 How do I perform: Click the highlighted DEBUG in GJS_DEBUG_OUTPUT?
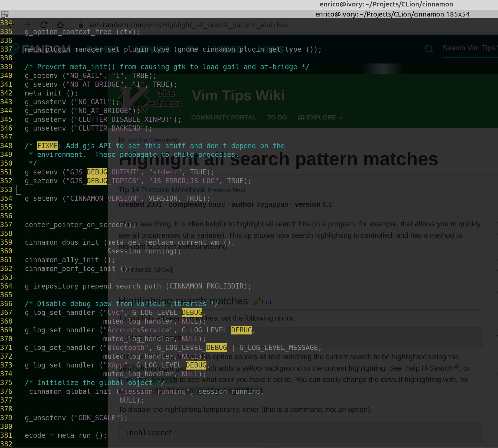(97, 172)
